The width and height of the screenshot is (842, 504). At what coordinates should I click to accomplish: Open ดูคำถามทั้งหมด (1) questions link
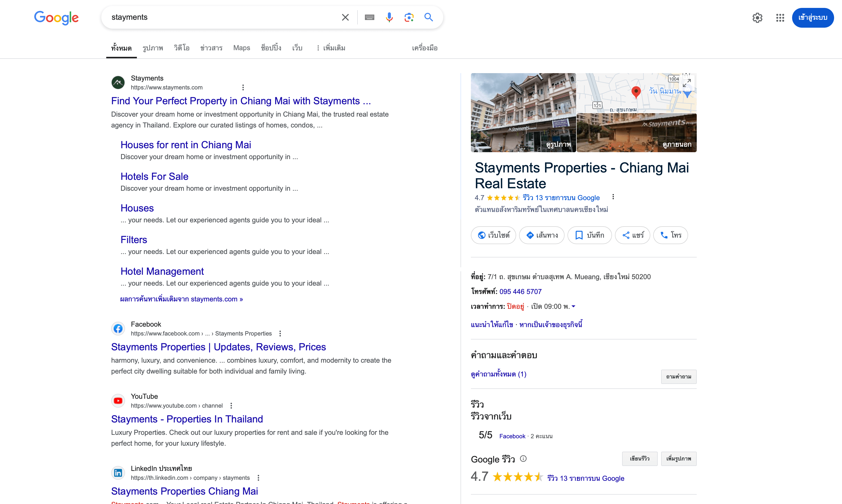(499, 374)
